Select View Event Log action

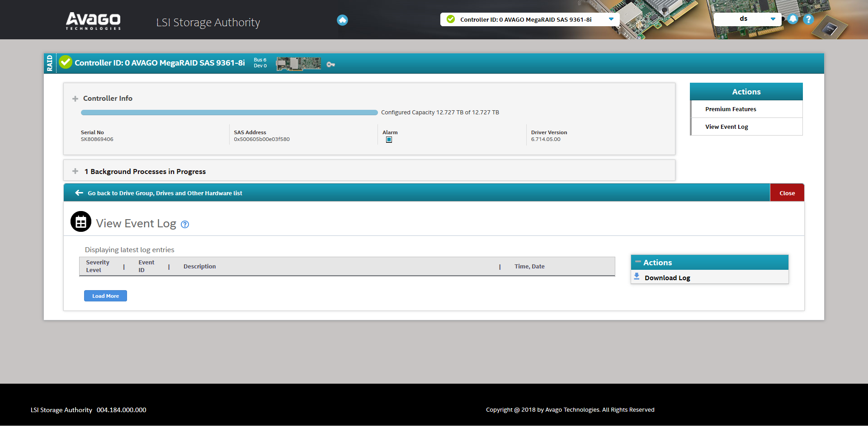click(x=746, y=127)
